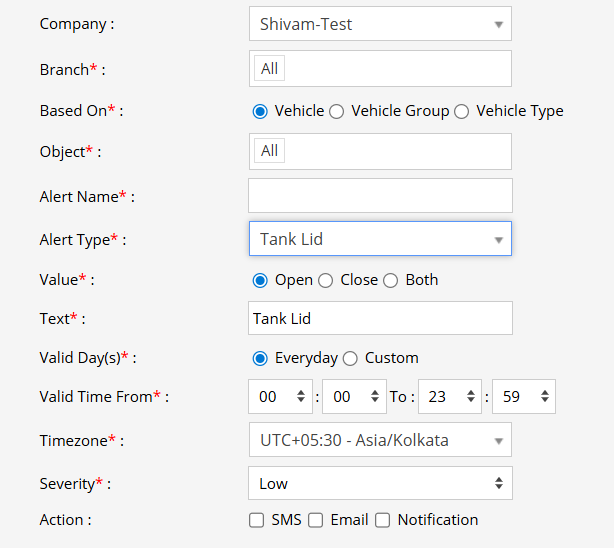Choose Vehicle Type radio option
The height and width of the screenshot is (548, 614).
pos(461,111)
